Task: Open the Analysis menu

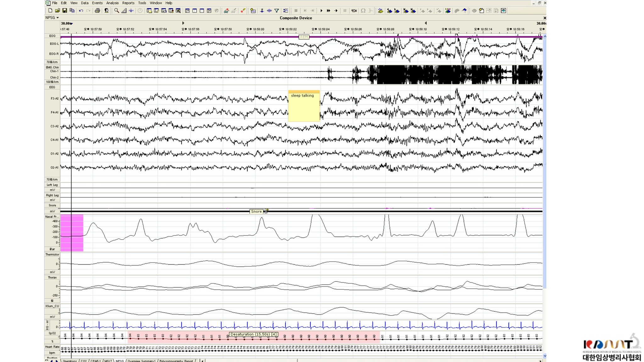Action: [112, 3]
